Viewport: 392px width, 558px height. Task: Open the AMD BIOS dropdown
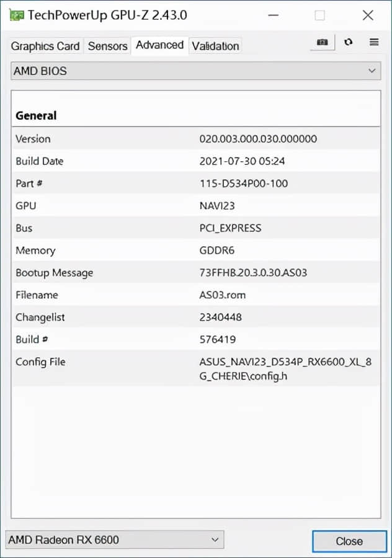coord(195,71)
